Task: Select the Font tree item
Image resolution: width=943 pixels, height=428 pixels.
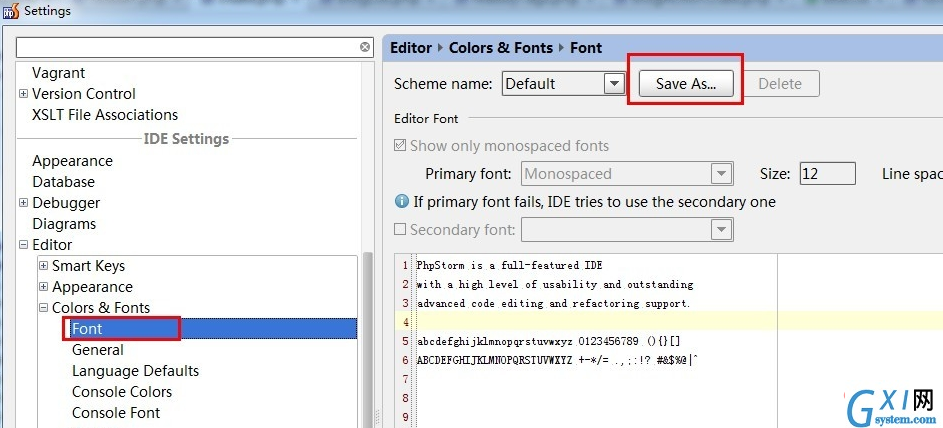Action: [87, 329]
